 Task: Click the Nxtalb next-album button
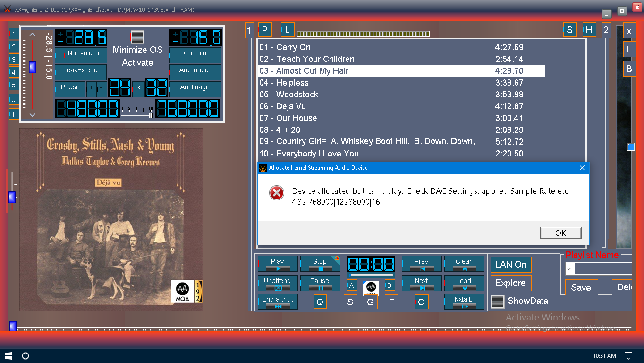[x=464, y=302]
